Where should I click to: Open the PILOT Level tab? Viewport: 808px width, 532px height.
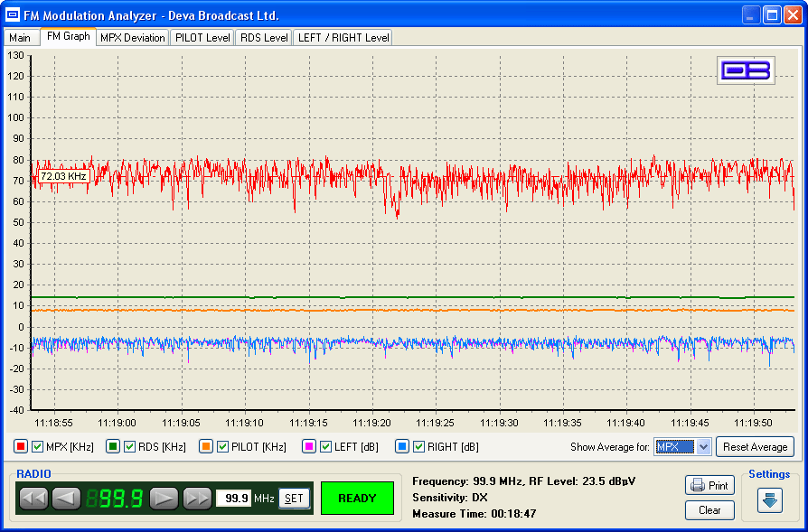[x=202, y=38]
